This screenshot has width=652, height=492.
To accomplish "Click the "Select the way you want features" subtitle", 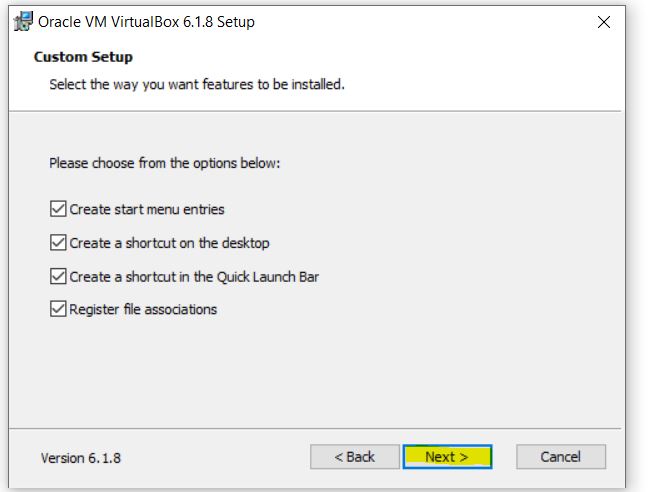I will [197, 84].
